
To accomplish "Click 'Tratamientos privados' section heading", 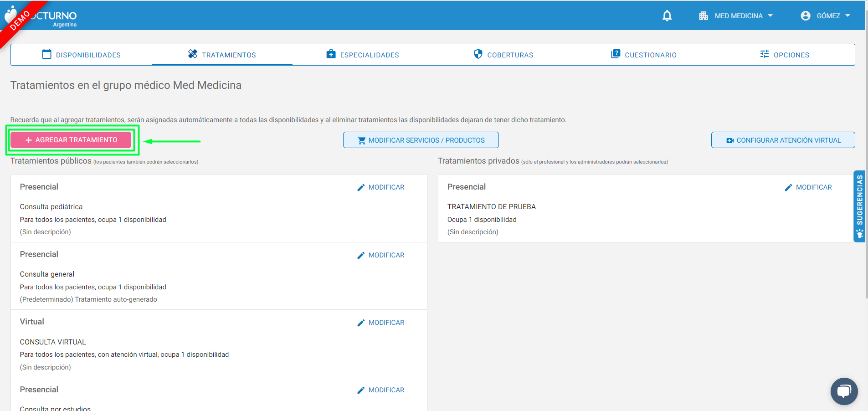I will 478,161.
